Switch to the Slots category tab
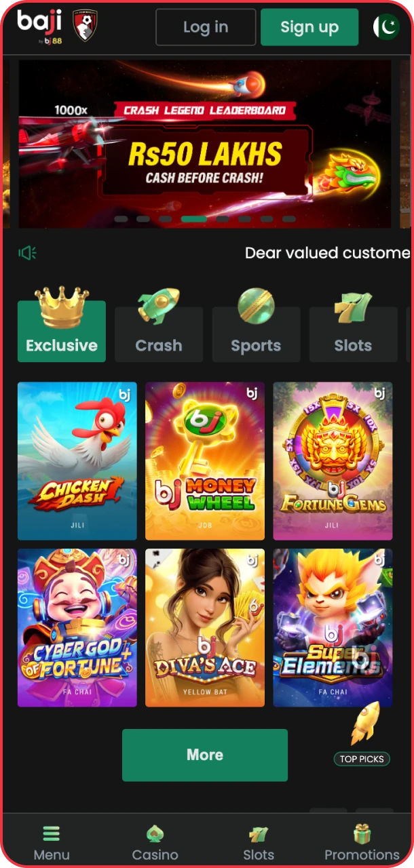 [353, 334]
